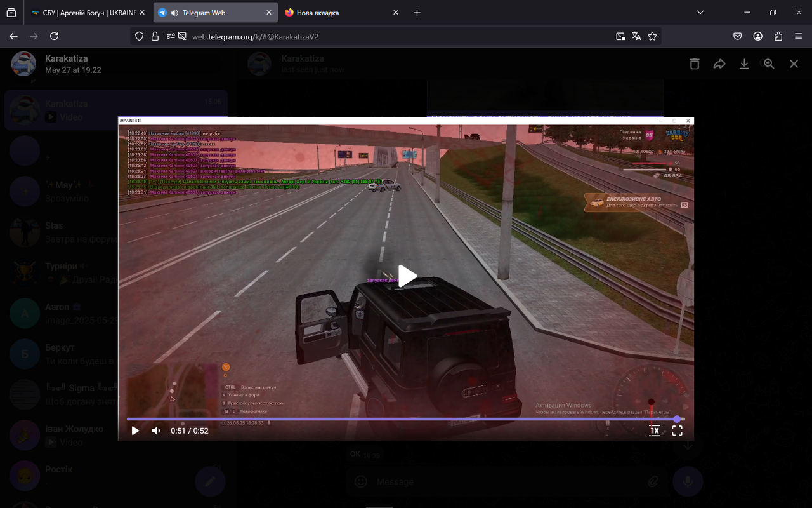Translate this page icon
The height and width of the screenshot is (508, 812).
click(636, 36)
